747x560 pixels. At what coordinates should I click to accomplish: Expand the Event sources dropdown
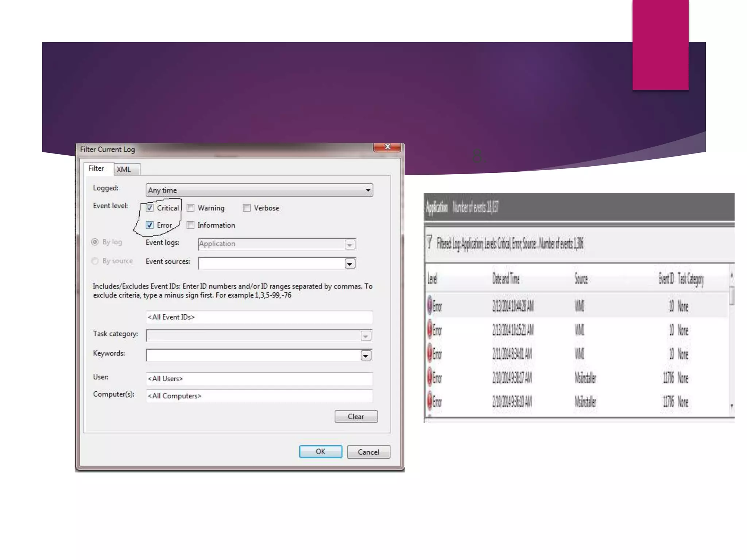tap(349, 264)
